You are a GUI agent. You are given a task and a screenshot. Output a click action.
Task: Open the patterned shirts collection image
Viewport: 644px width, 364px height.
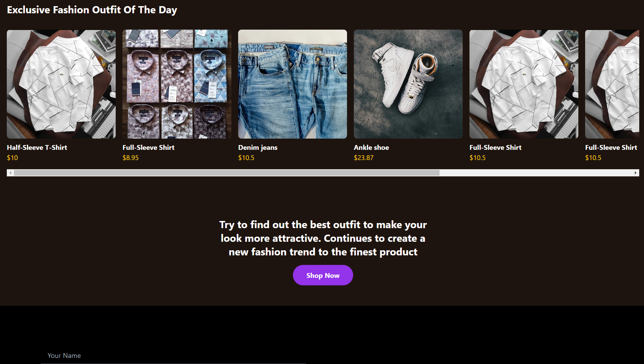[177, 84]
